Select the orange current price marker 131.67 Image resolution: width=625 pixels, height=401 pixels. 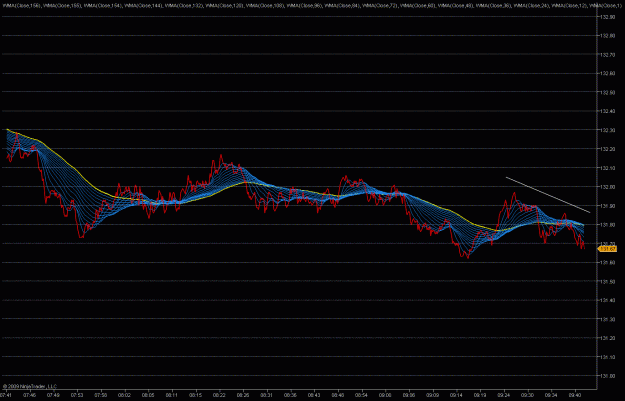pyautogui.click(x=607, y=249)
